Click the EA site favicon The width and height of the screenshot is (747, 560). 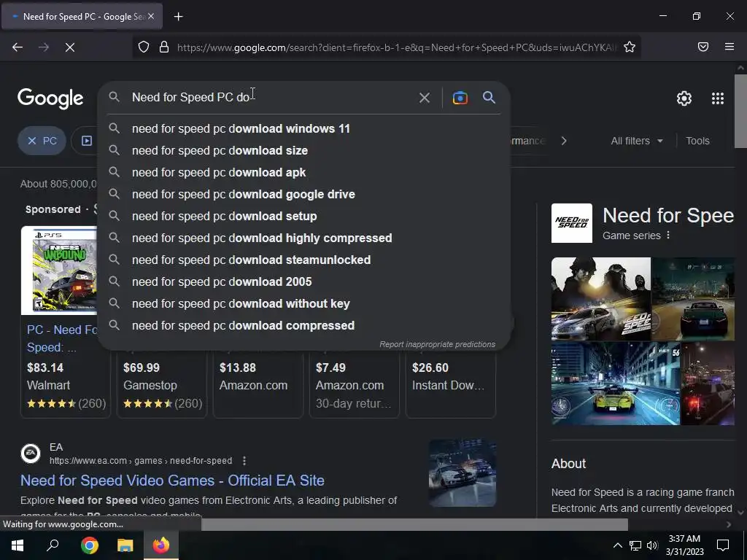click(31, 453)
